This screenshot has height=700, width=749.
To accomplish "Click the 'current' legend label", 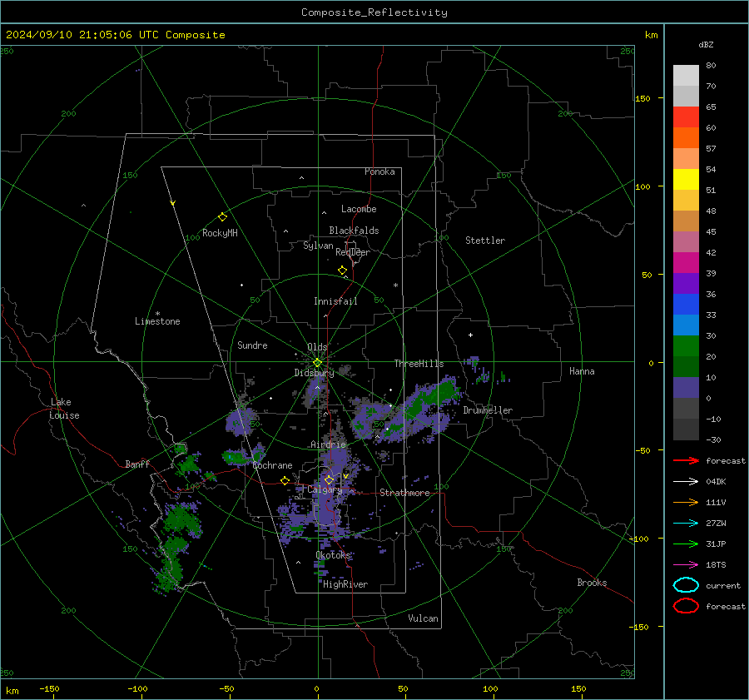I will [x=723, y=585].
